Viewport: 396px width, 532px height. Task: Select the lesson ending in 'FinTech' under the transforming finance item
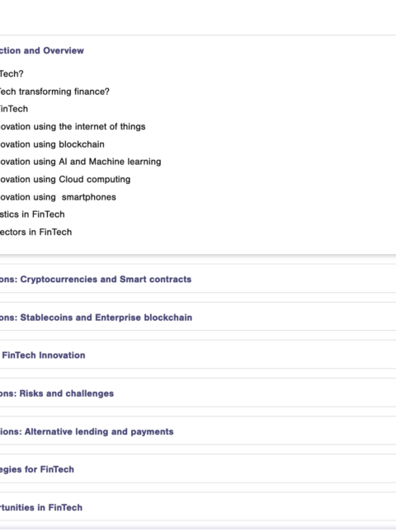click(14, 109)
